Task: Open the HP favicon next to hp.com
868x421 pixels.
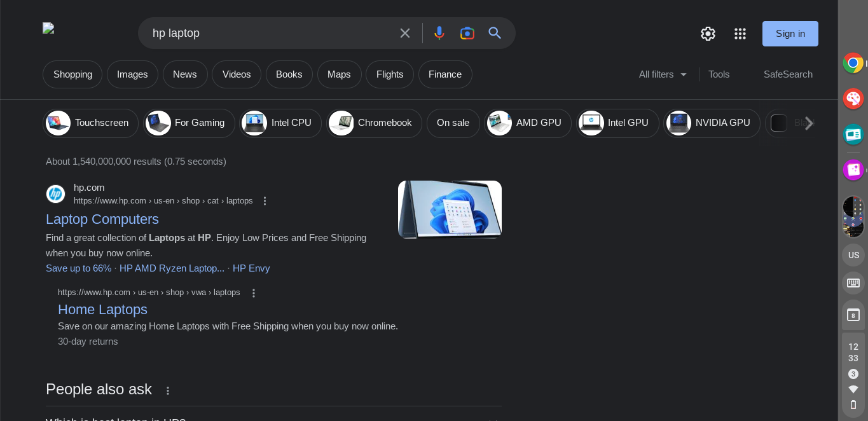Action: coord(55,194)
